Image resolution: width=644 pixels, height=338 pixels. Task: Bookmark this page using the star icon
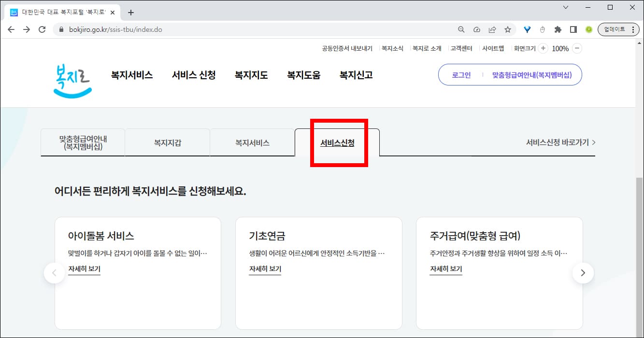click(508, 29)
